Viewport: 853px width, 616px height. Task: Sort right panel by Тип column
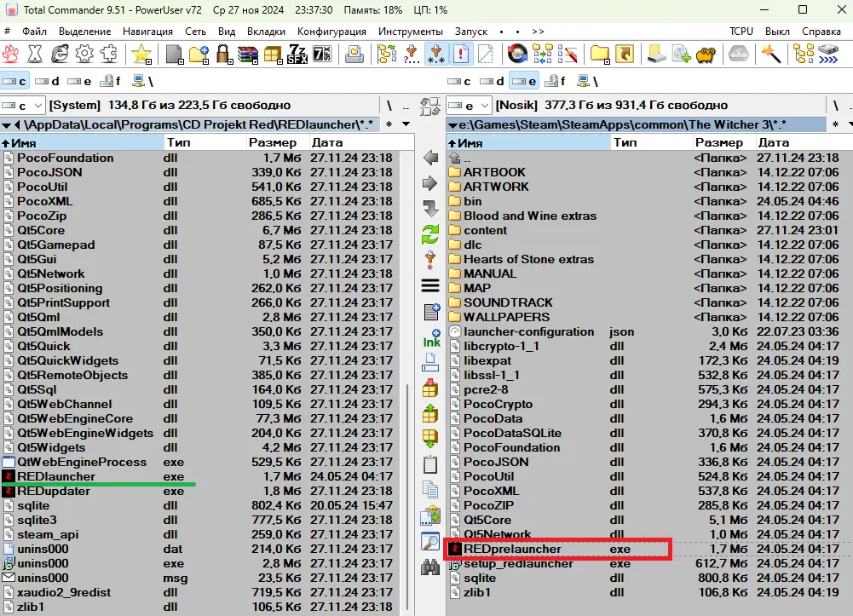[652, 143]
